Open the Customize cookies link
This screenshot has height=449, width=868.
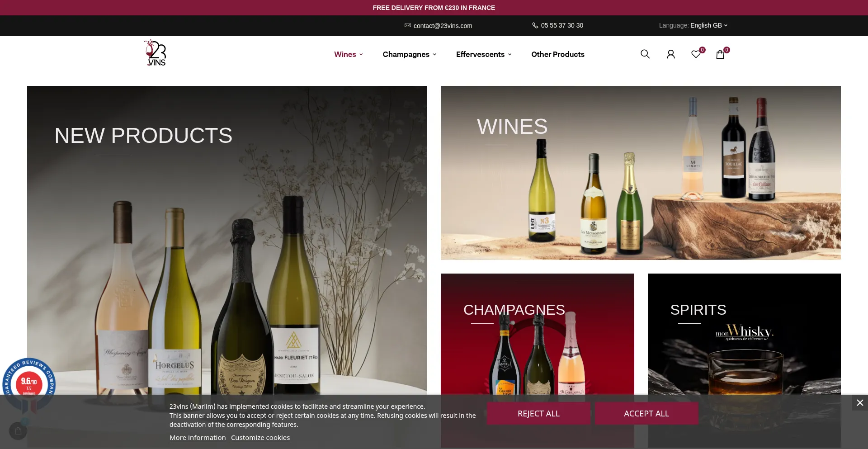point(260,438)
